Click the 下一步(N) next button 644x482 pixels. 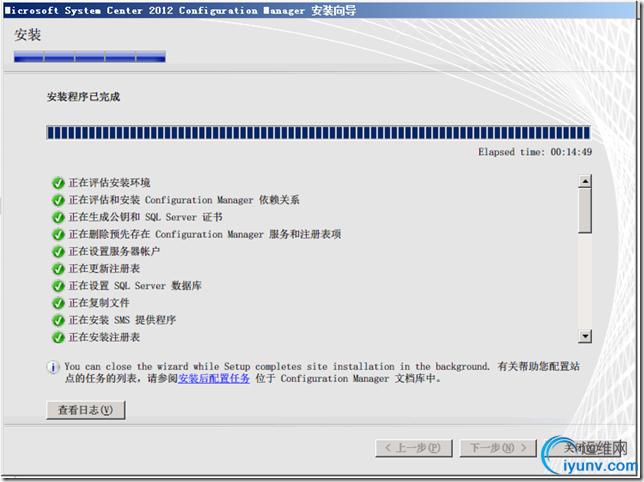498,448
